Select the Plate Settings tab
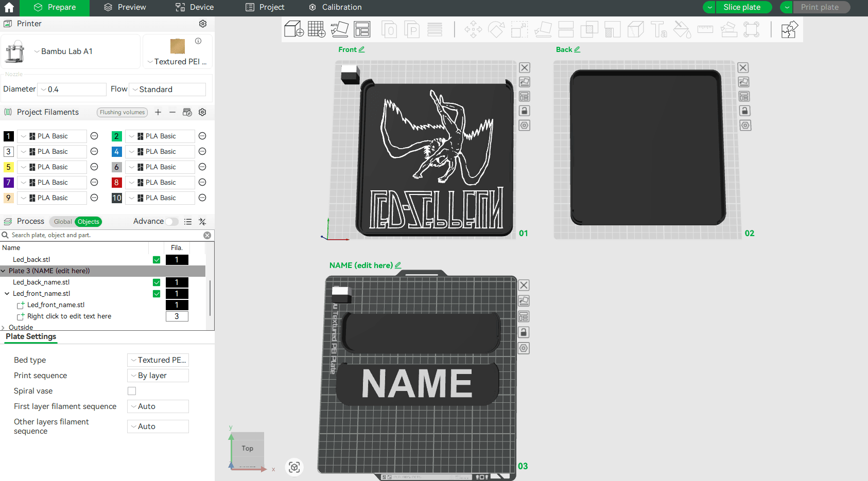Screen dimensions: 868x481 (31, 336)
